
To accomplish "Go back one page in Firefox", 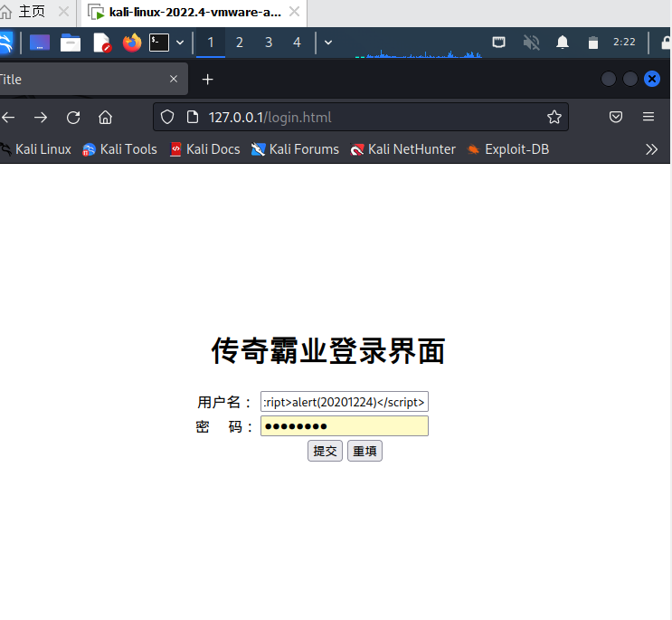I will click(8, 117).
